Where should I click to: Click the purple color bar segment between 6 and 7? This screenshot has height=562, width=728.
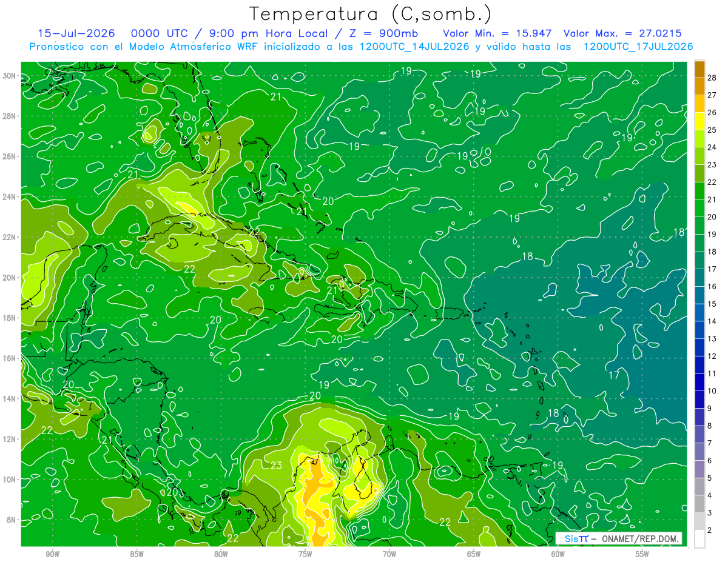click(x=699, y=452)
